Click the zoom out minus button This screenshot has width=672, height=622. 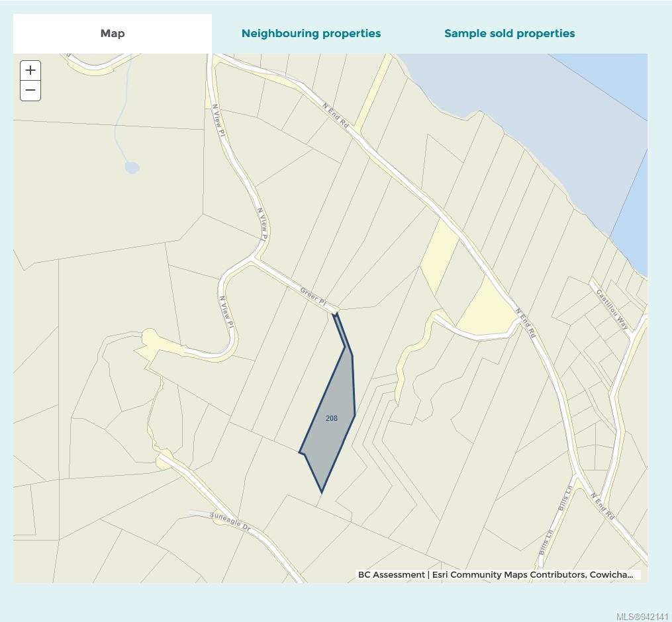30,91
